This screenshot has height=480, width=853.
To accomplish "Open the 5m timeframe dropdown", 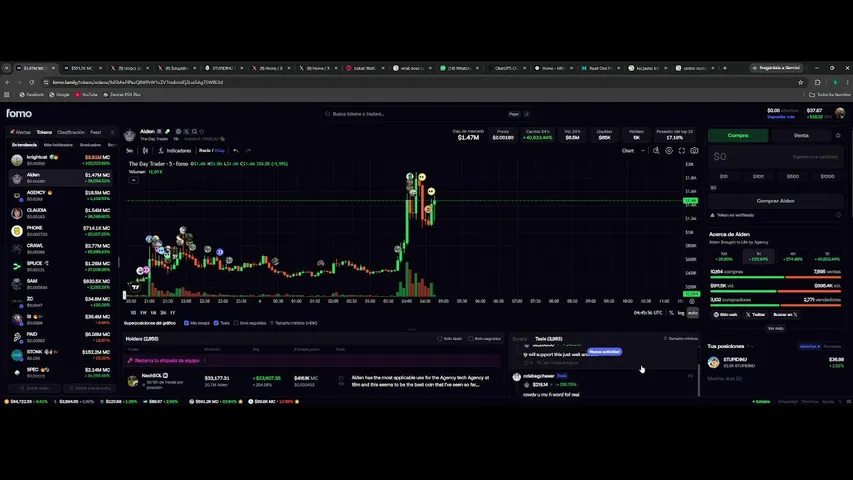I will [x=129, y=151].
